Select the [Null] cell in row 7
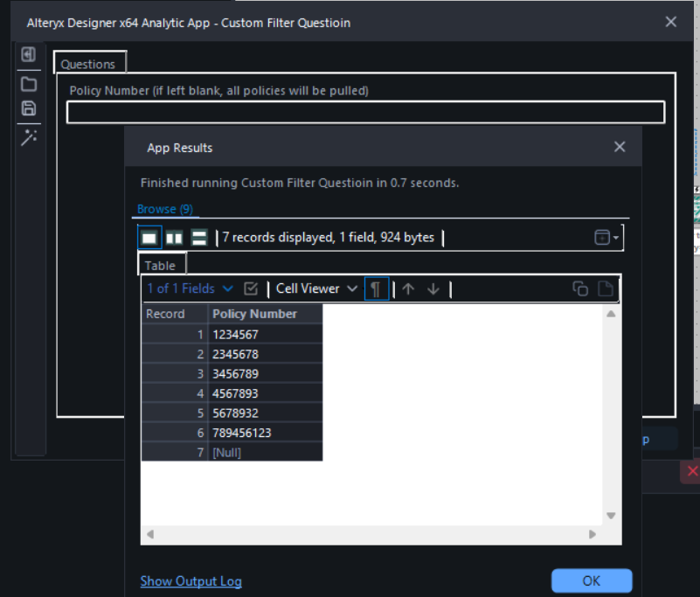 click(x=265, y=452)
